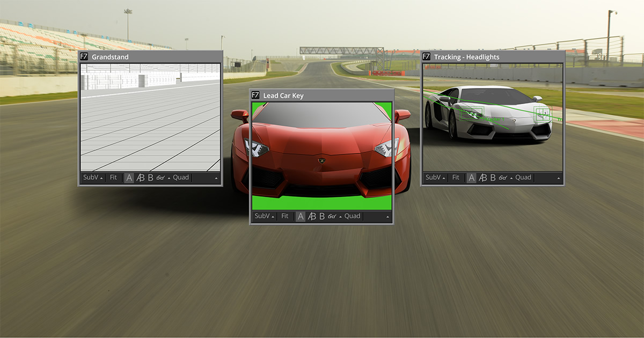The height and width of the screenshot is (338, 644).
Task: Open the SubV dropdown in Lead Car Key viewer
Action: (264, 216)
